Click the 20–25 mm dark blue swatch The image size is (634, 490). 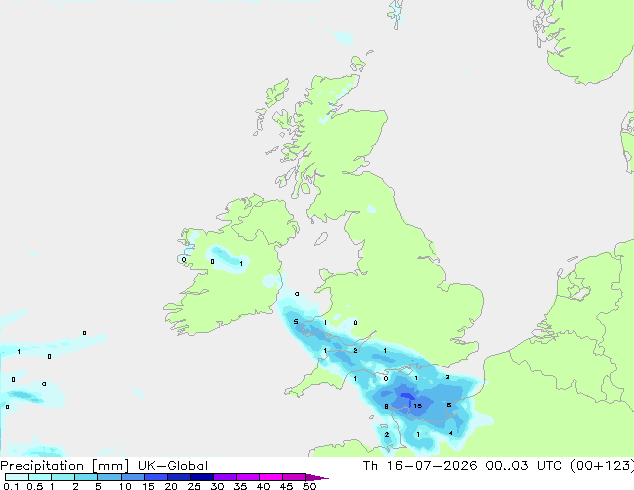[179, 477]
